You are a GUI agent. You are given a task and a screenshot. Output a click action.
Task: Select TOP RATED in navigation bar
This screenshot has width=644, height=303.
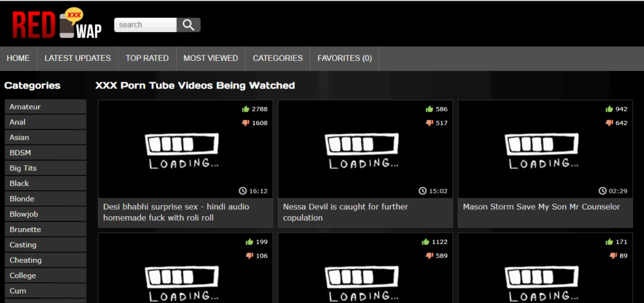point(147,58)
